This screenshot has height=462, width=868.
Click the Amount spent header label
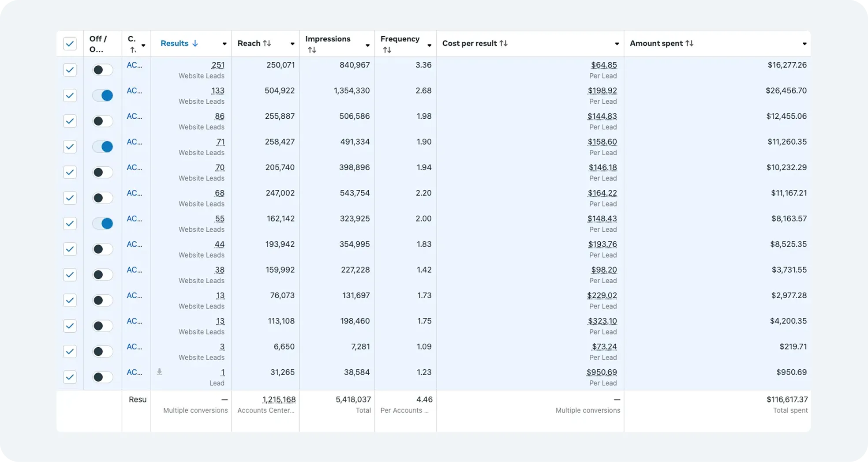(x=656, y=43)
